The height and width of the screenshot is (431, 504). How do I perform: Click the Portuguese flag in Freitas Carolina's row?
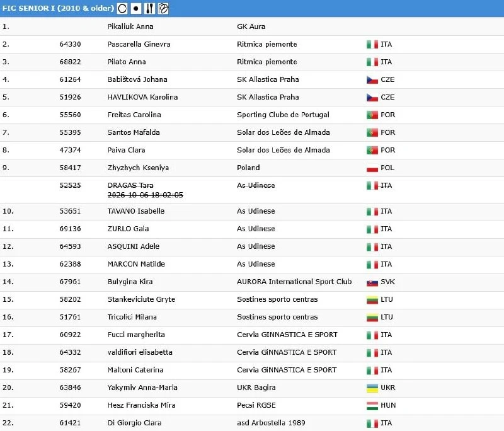372,115
